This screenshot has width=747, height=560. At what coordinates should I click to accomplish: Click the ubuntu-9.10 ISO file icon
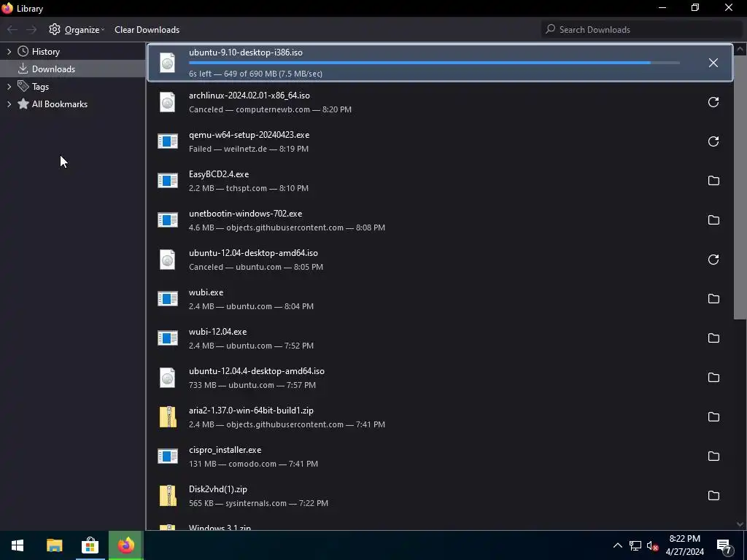coord(167,63)
